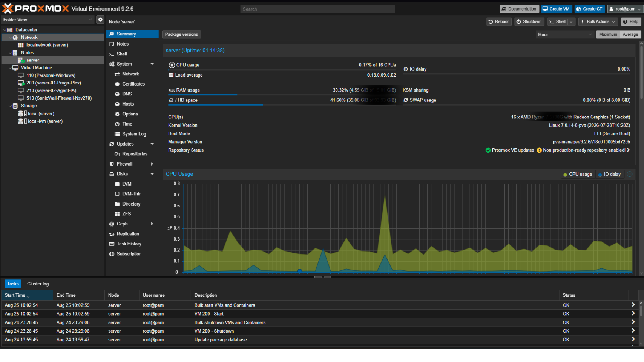Click the VM 110 Personal-Windows monitor icon
This screenshot has width=644, height=362.
pos(21,75)
